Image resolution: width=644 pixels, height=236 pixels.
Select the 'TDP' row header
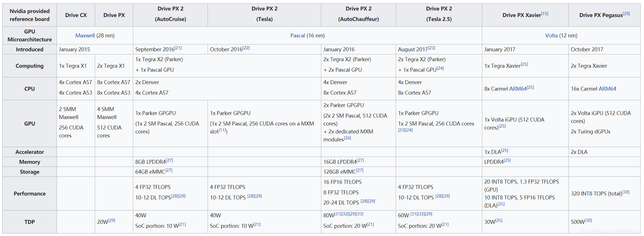tap(29, 222)
